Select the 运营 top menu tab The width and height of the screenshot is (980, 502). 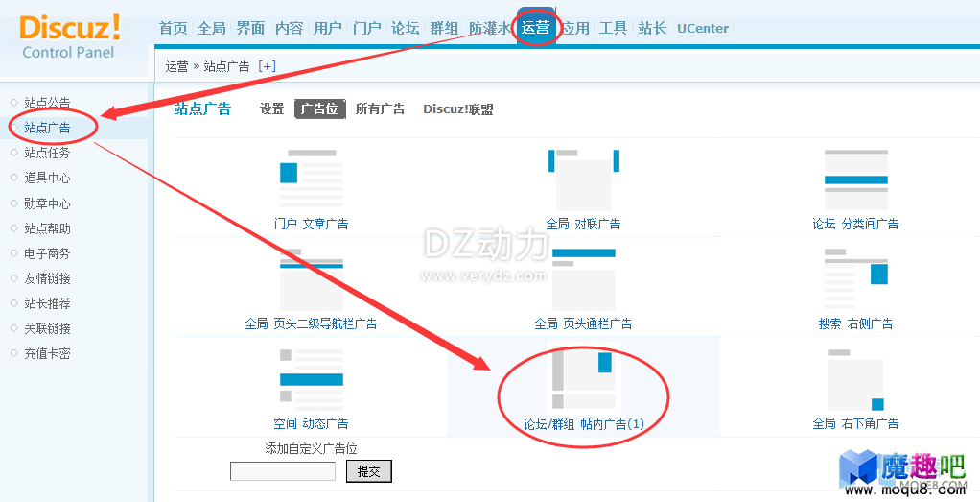[x=536, y=28]
